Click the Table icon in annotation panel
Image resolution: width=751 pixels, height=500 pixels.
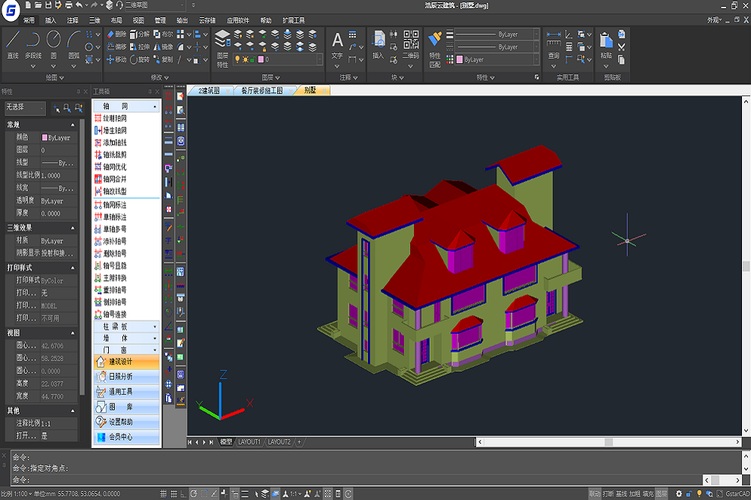pos(352,34)
